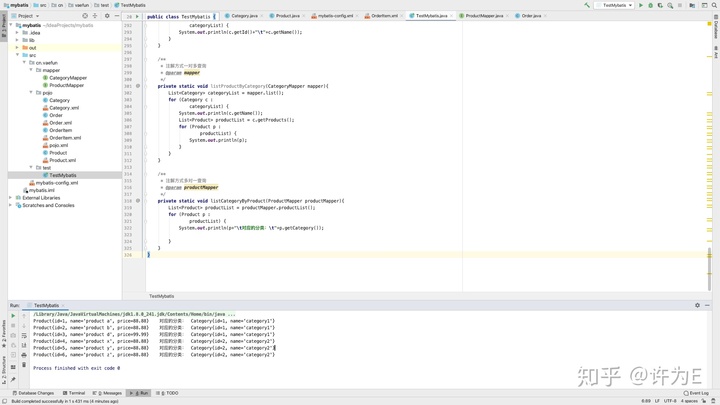Toggle soft-wrap in Run console

pyautogui.click(x=24, y=336)
